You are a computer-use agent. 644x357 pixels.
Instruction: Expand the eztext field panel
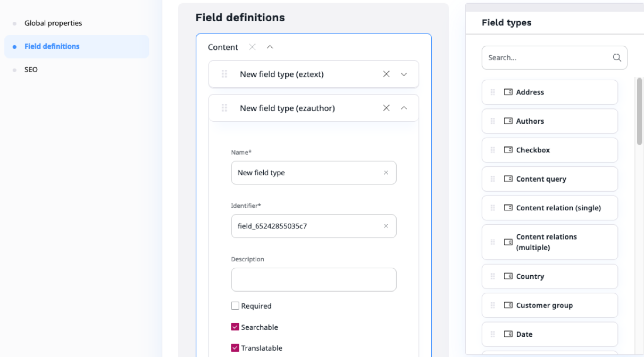(x=404, y=74)
